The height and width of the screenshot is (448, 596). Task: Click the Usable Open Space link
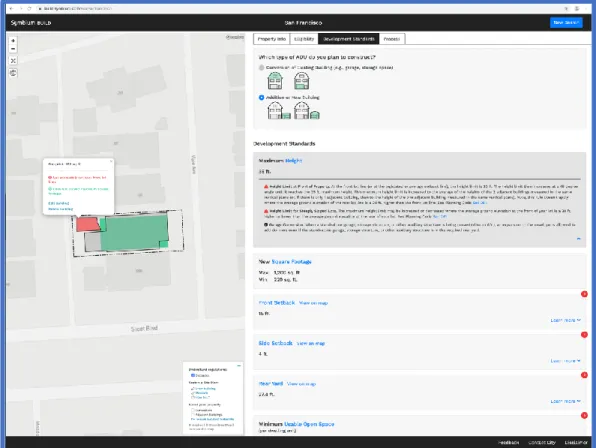(x=309, y=424)
